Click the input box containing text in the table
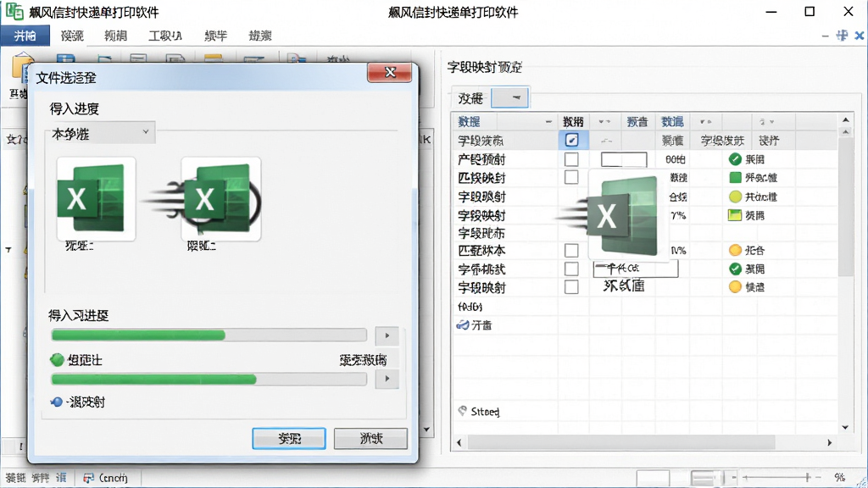868x488 pixels. pyautogui.click(x=636, y=269)
